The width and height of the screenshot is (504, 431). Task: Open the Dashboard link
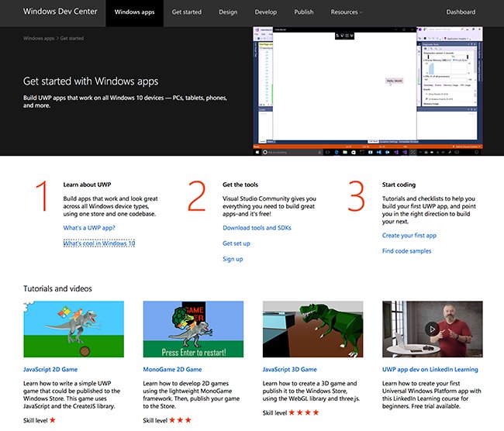tap(461, 12)
